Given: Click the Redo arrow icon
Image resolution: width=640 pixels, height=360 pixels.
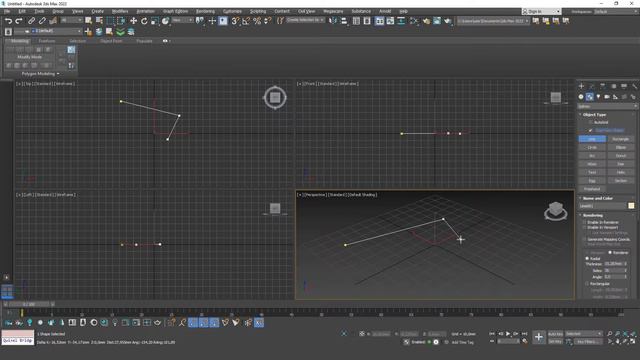Looking at the screenshot, I should click(x=19, y=21).
